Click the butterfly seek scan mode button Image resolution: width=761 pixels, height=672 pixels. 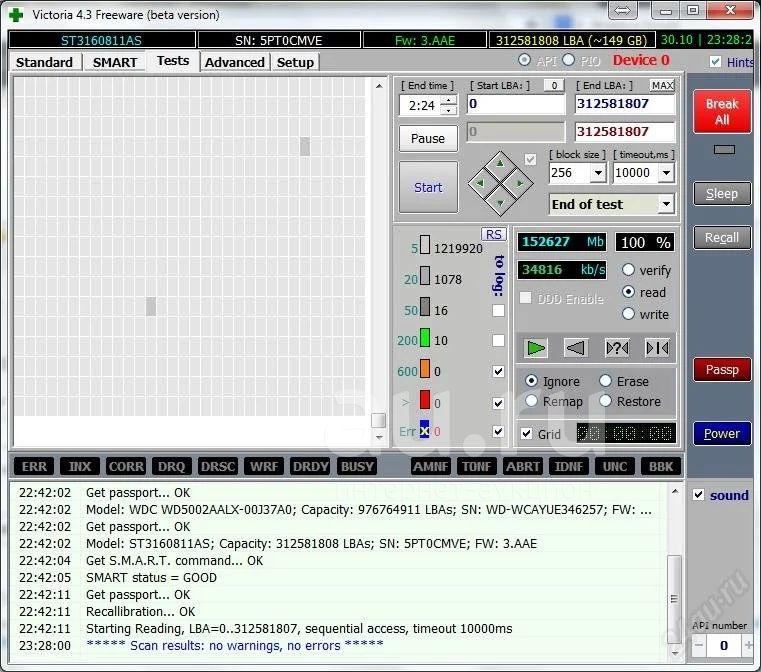coord(658,348)
